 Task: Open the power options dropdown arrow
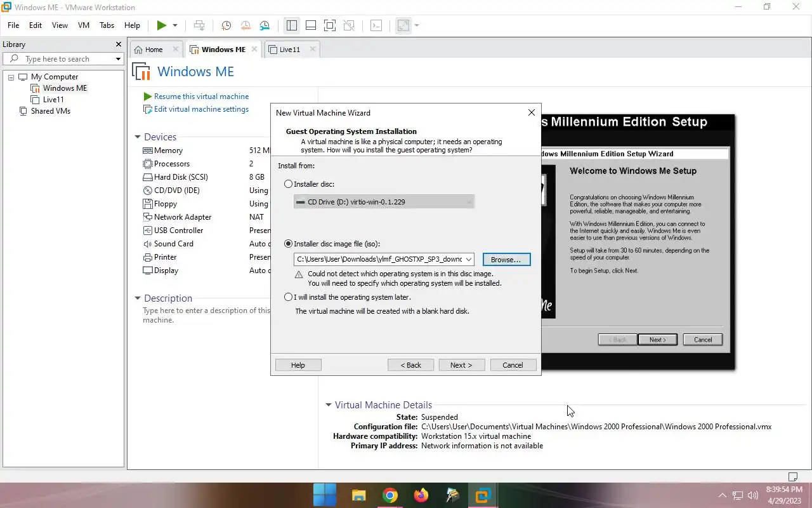click(175, 25)
